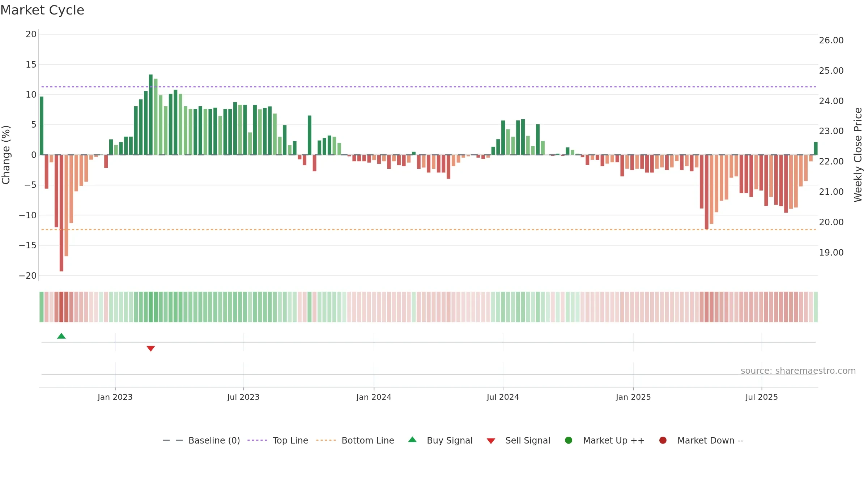Toggle the Bottom Line legend entry

(355, 440)
